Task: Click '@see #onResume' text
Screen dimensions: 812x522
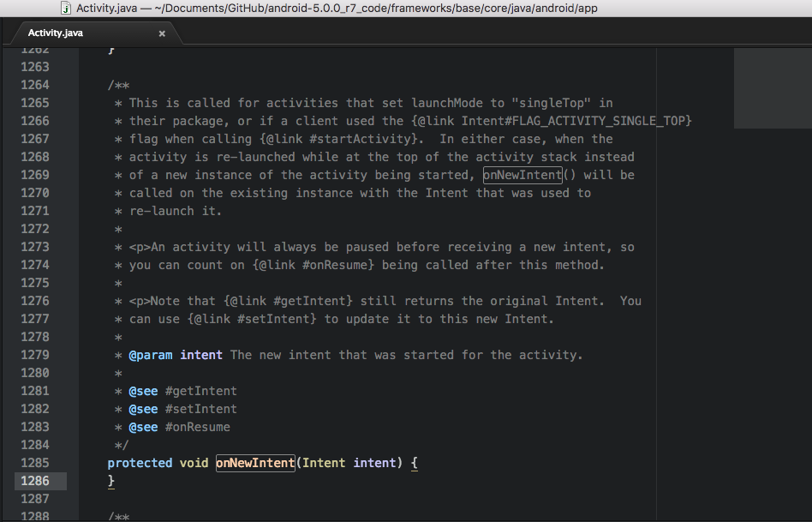Action: pyautogui.click(x=179, y=427)
